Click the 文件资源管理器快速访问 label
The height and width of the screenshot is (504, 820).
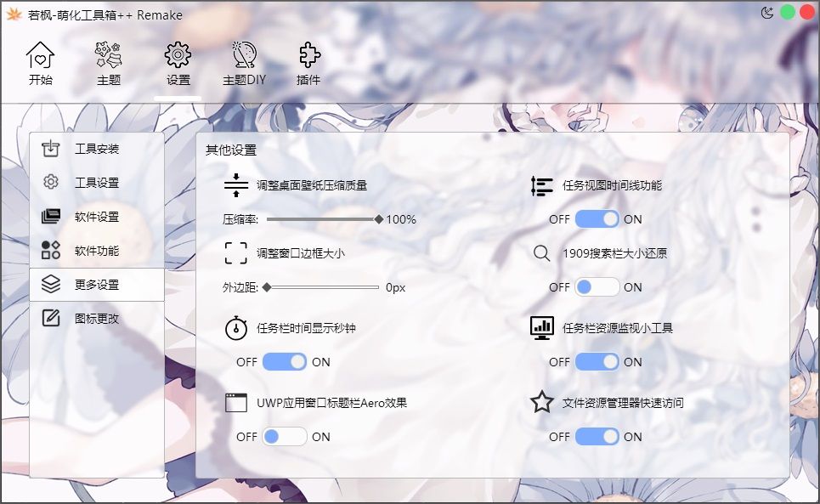click(624, 403)
